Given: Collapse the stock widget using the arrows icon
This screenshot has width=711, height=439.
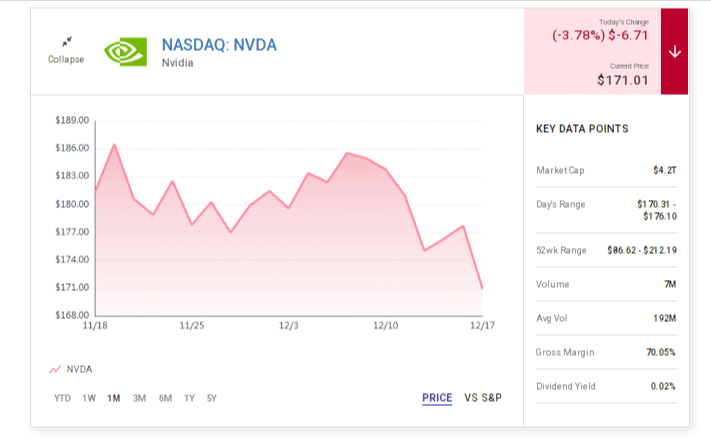Looking at the screenshot, I should point(67,42).
